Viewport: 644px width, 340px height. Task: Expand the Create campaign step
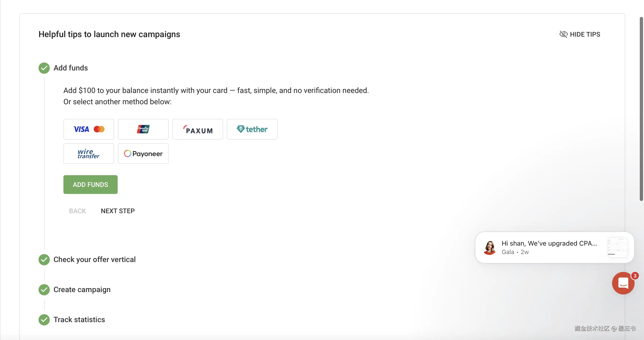(82, 290)
